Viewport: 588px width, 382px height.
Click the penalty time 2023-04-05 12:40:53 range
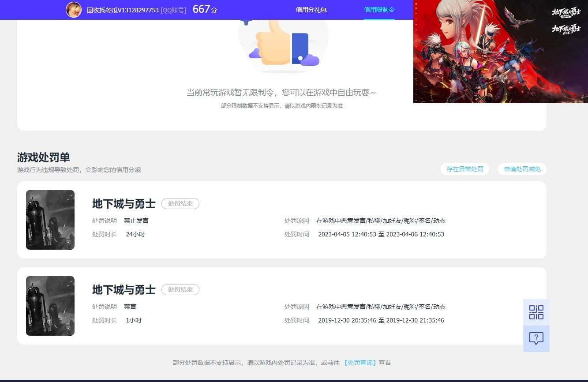(x=381, y=234)
